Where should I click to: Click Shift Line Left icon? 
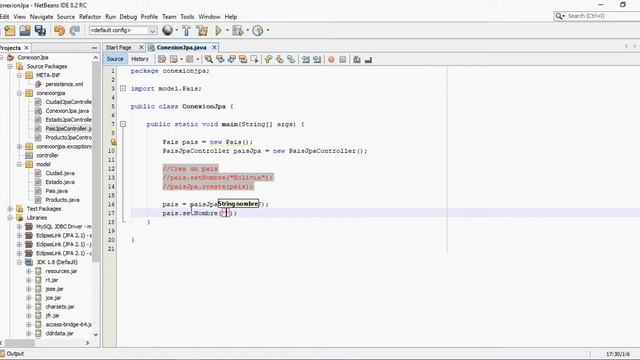coord(305,60)
